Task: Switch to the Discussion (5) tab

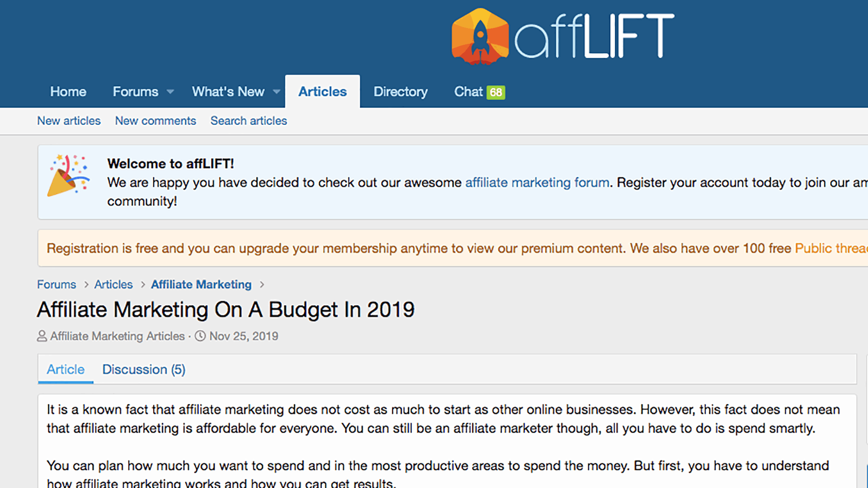Action: coord(144,370)
